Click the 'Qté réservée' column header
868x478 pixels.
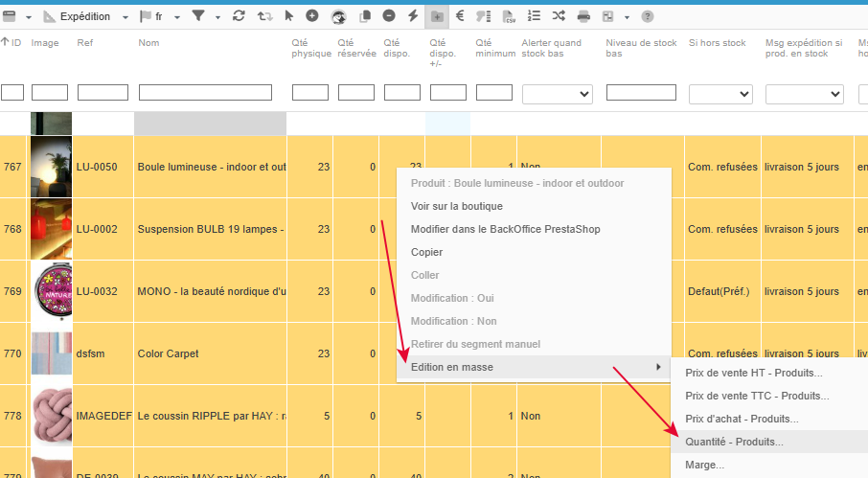(x=357, y=48)
